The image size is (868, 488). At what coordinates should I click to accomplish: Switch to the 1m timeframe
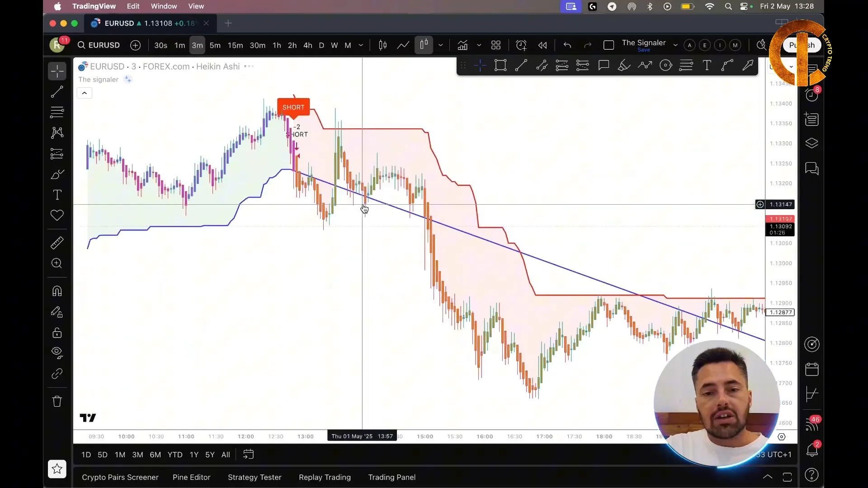click(x=180, y=45)
